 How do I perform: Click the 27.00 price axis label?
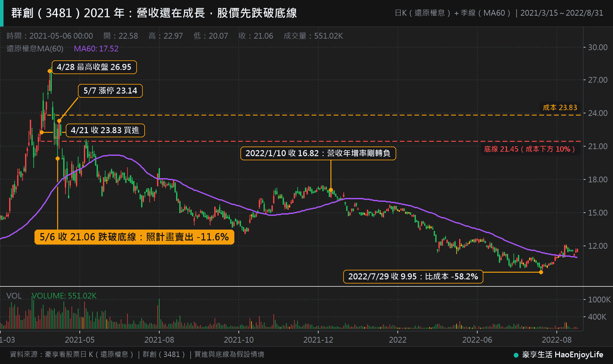point(598,80)
